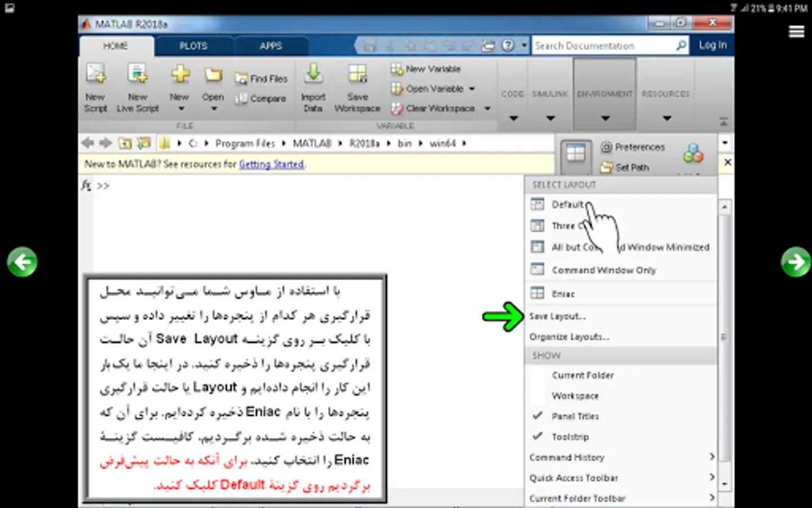
Task: Switch to the PLOTS tab
Action: 193,46
